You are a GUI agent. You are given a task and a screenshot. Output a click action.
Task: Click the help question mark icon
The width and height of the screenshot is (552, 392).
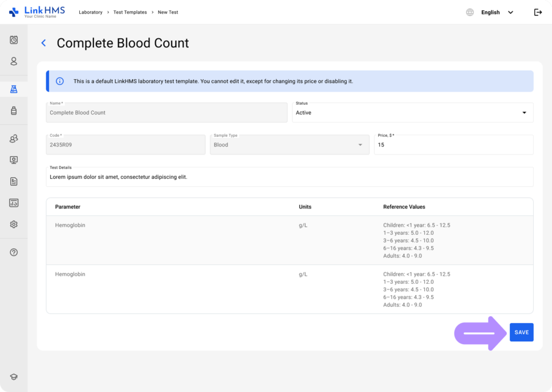pos(13,252)
